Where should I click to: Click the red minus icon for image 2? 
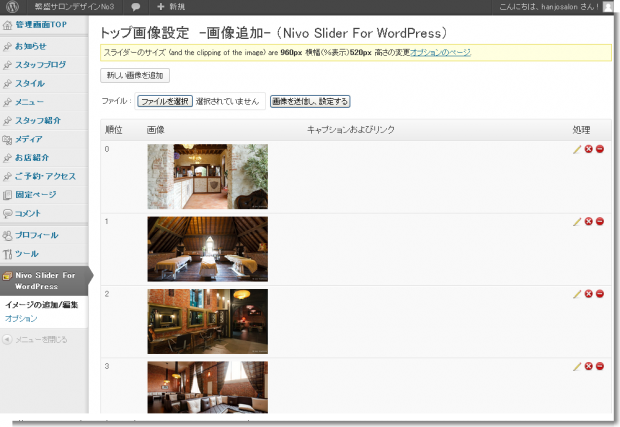(x=599, y=294)
